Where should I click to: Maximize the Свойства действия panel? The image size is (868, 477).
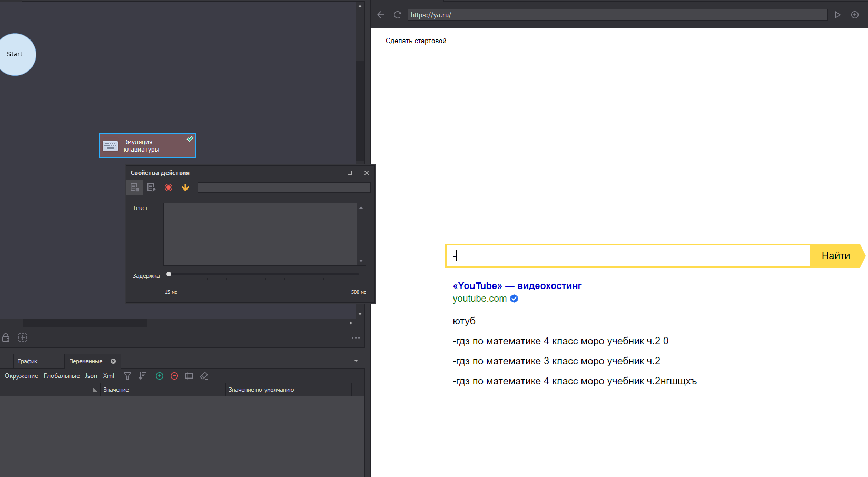click(350, 173)
